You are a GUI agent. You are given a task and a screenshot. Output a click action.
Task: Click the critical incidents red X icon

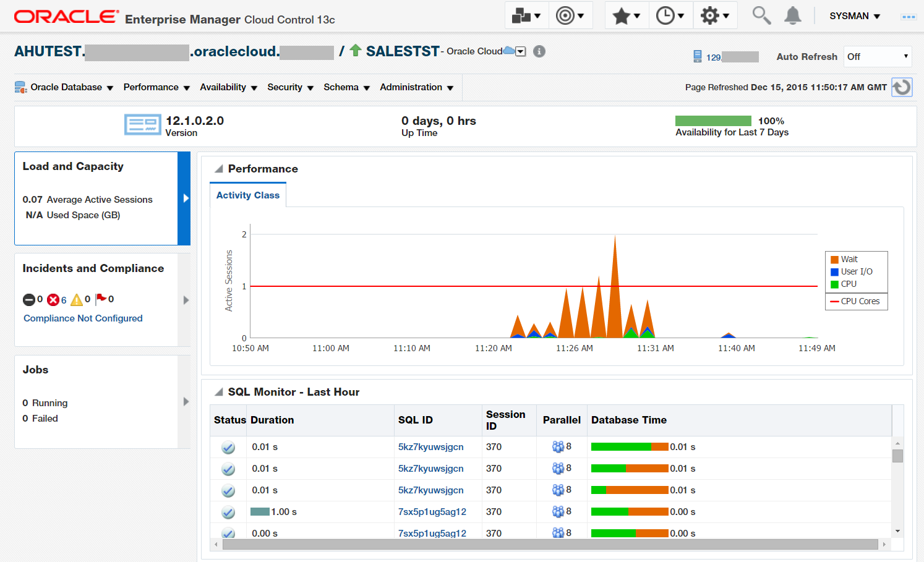click(53, 300)
